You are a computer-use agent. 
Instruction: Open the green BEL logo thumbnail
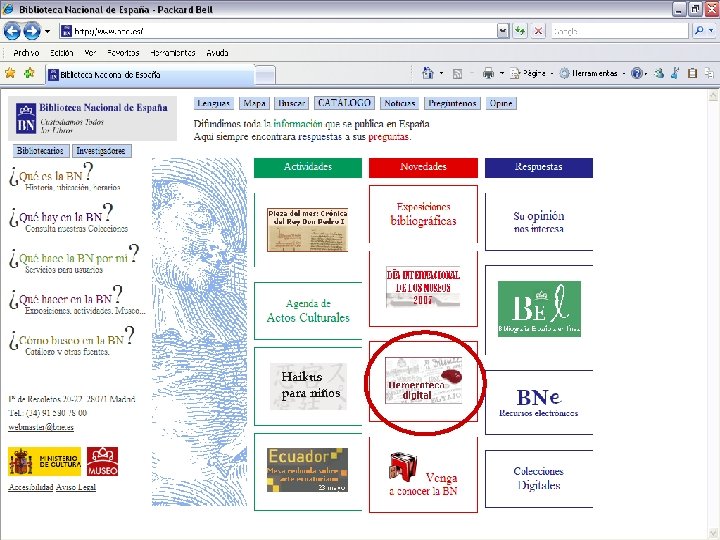pyautogui.click(x=539, y=309)
